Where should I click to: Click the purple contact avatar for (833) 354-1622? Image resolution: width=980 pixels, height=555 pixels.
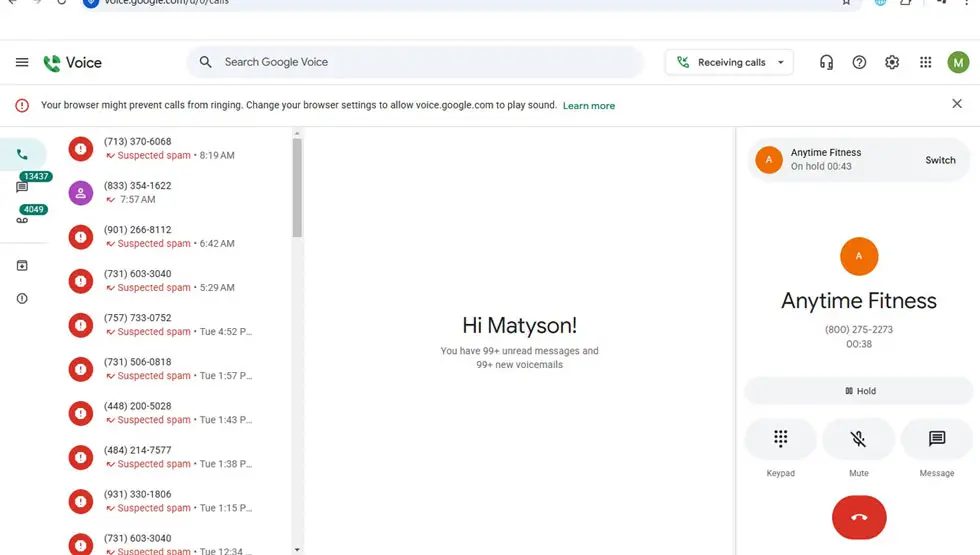coord(81,193)
